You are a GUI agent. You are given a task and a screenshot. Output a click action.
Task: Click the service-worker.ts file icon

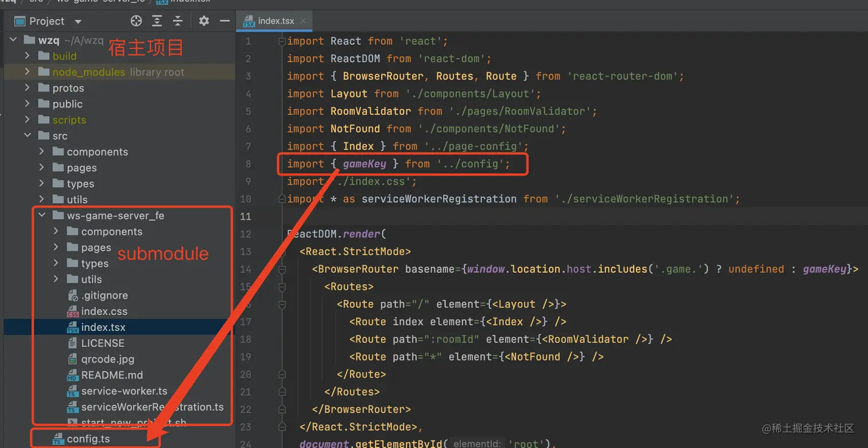point(72,392)
